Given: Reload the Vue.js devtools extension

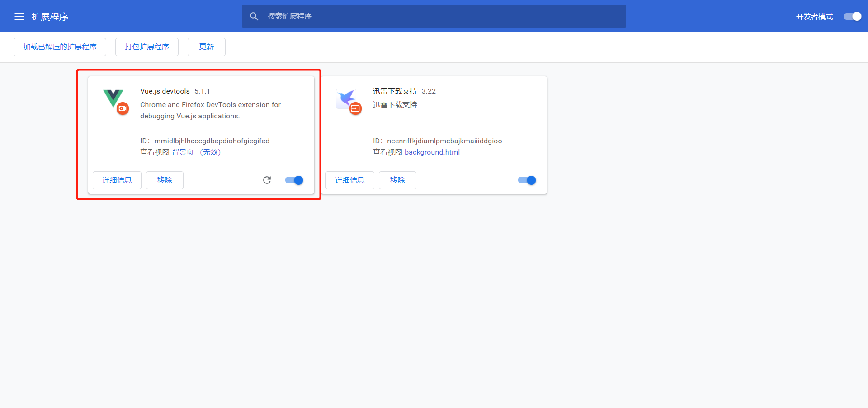Looking at the screenshot, I should coord(267,180).
